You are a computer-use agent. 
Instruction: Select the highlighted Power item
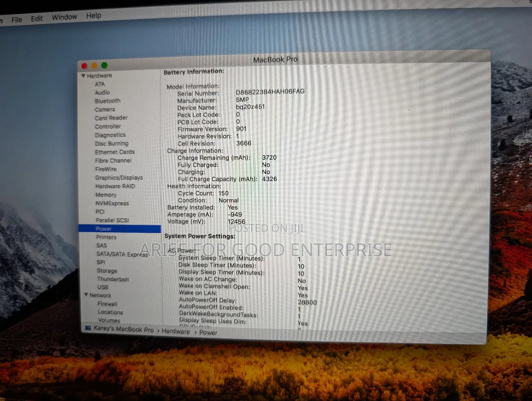point(120,229)
